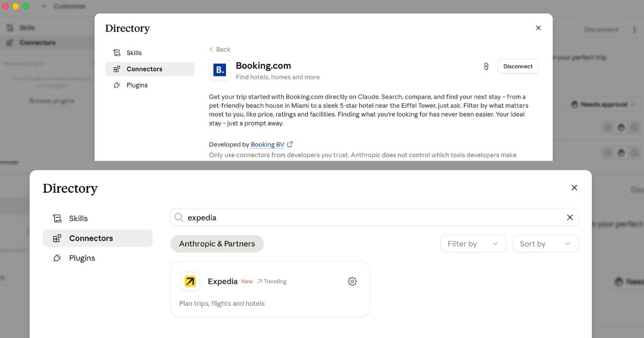Screen dimensions: 644x338
Task: Go Back from the Booking.com page
Action: pyautogui.click(x=219, y=49)
